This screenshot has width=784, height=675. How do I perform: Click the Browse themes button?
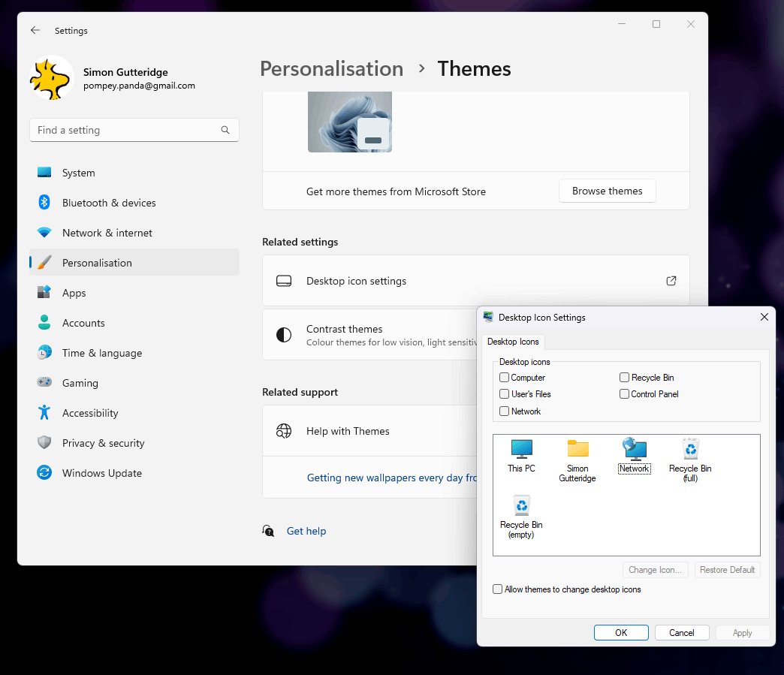(x=607, y=191)
